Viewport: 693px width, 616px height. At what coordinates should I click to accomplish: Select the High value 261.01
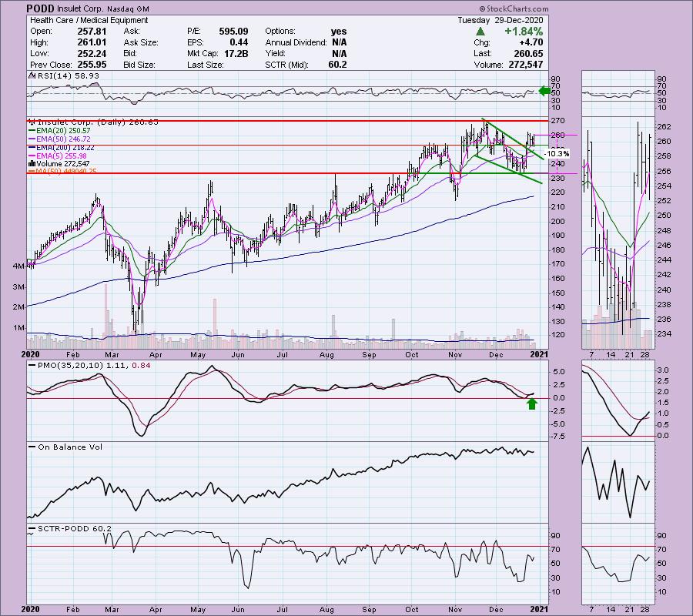(x=92, y=42)
